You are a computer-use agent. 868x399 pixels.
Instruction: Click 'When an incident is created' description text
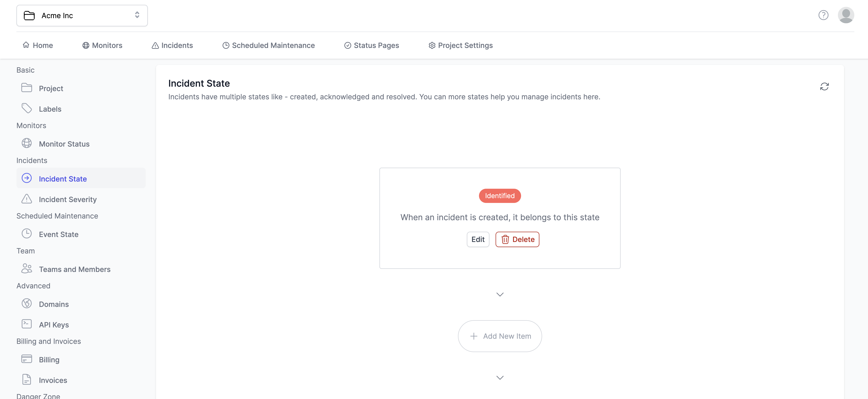(500, 217)
